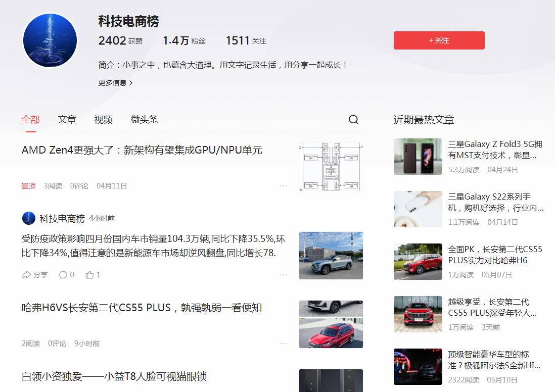
Task: Open 白领小资独爱 小益T8 article
Action: click(x=114, y=376)
